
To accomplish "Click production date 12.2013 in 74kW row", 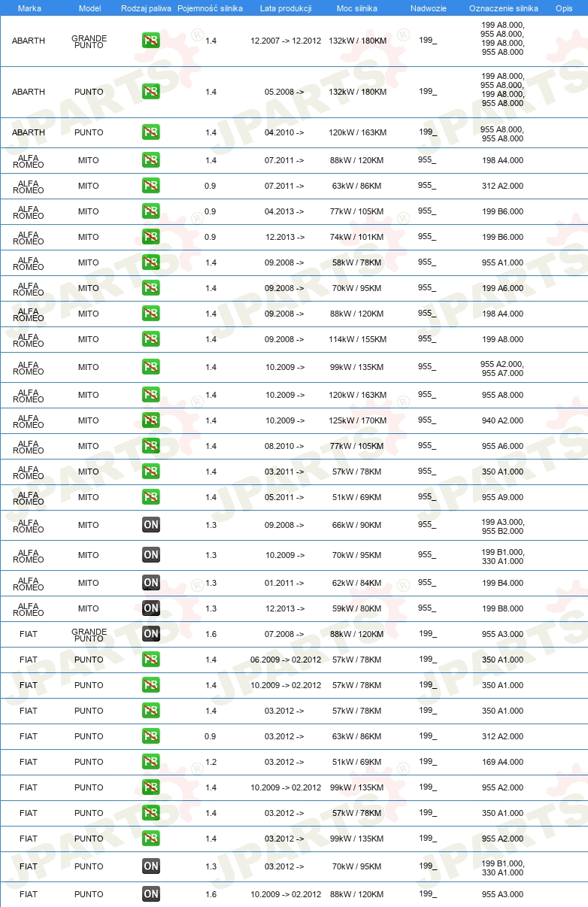I will point(284,237).
